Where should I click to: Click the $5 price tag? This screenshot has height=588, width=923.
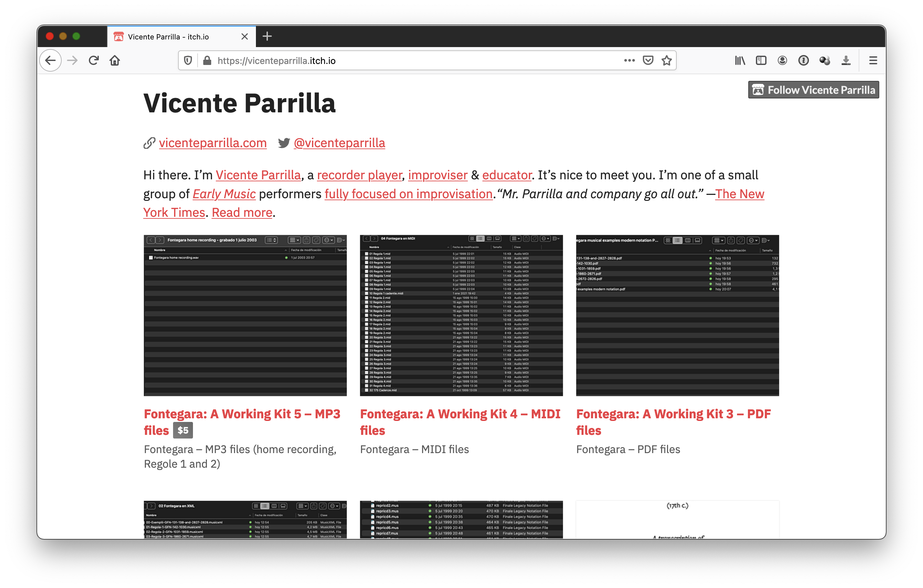(x=183, y=430)
